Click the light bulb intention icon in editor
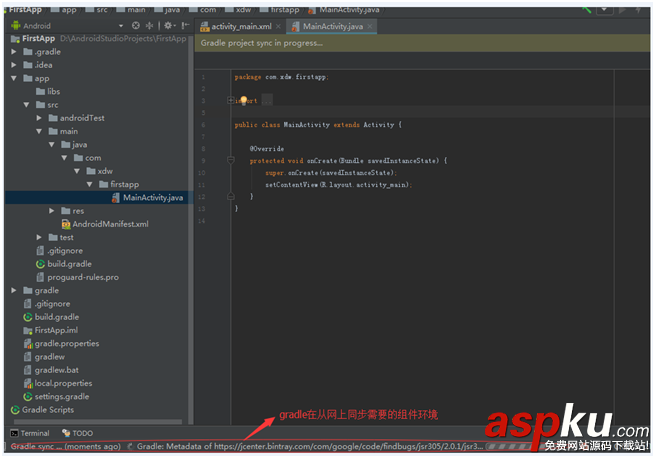This screenshot has width=655, height=458. 244,100
